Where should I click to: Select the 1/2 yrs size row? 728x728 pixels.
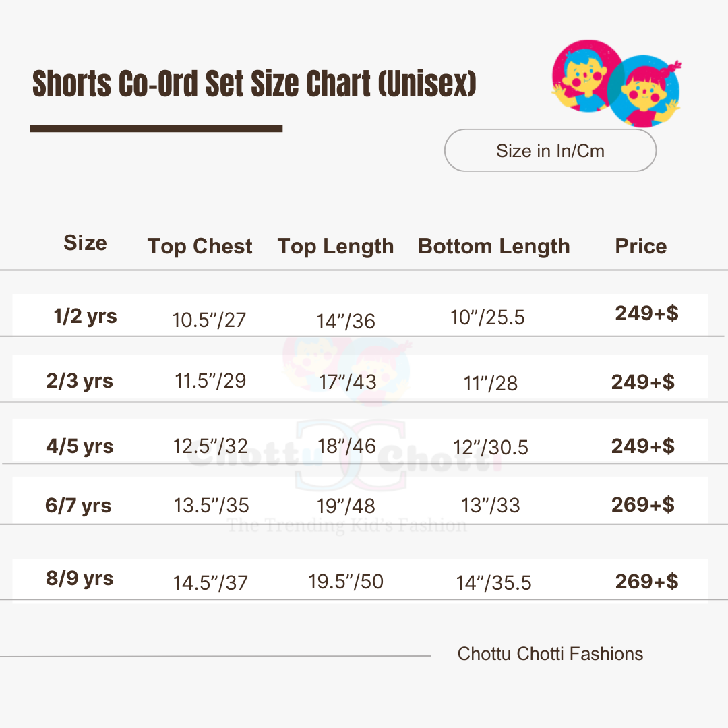pyautogui.click(x=360, y=315)
